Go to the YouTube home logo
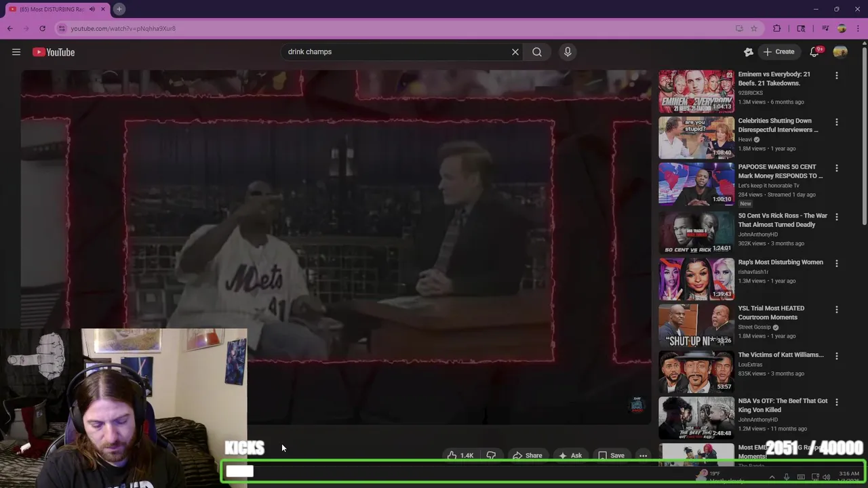 pyautogui.click(x=54, y=52)
